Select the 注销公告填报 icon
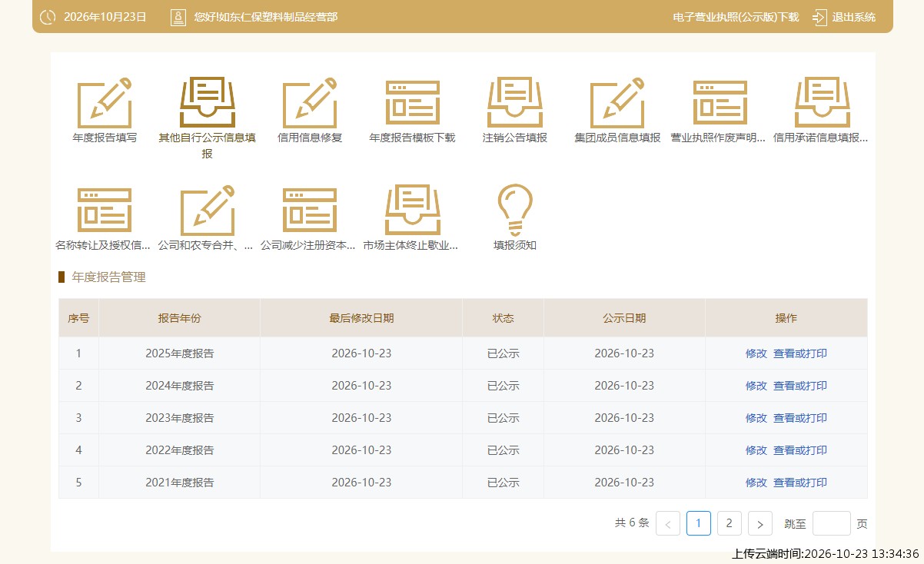Screen dimensions: 924x564 [x=515, y=102]
